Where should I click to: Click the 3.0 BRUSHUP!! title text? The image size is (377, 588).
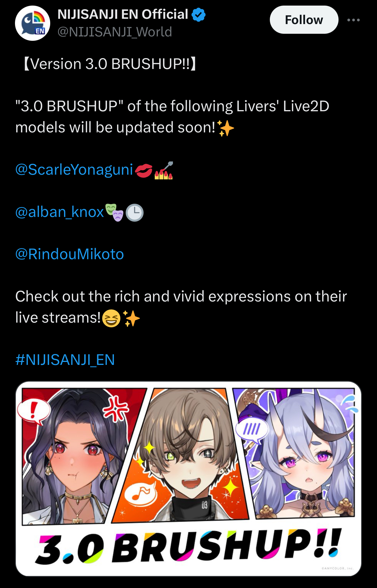click(x=188, y=546)
